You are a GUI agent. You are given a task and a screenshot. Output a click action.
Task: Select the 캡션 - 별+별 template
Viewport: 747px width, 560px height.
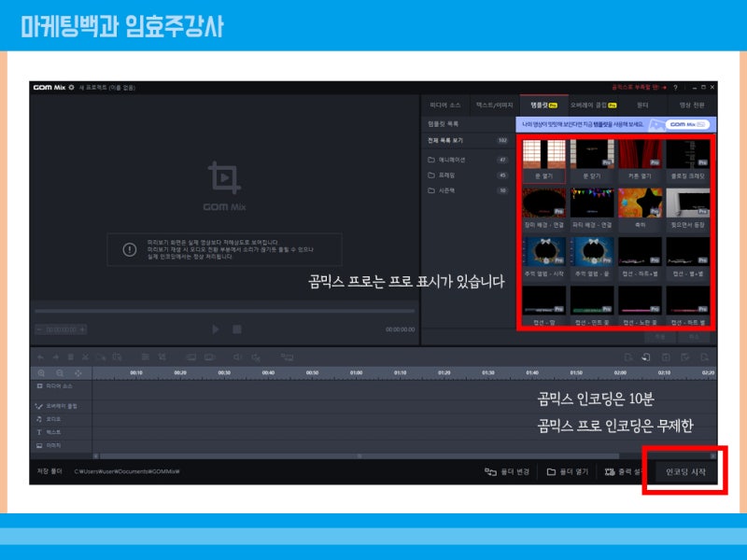[687, 259]
